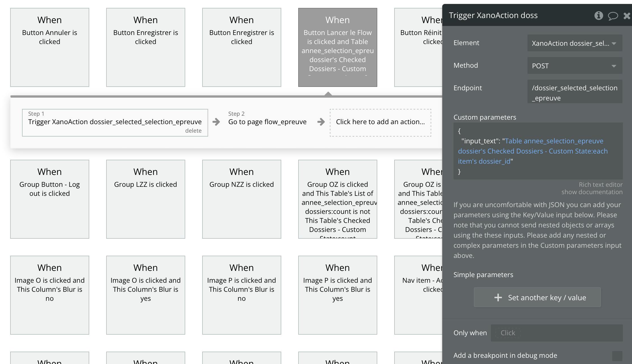Enable breakpoint in debug mode checkbox
The height and width of the screenshot is (364, 632).
pos(617,356)
